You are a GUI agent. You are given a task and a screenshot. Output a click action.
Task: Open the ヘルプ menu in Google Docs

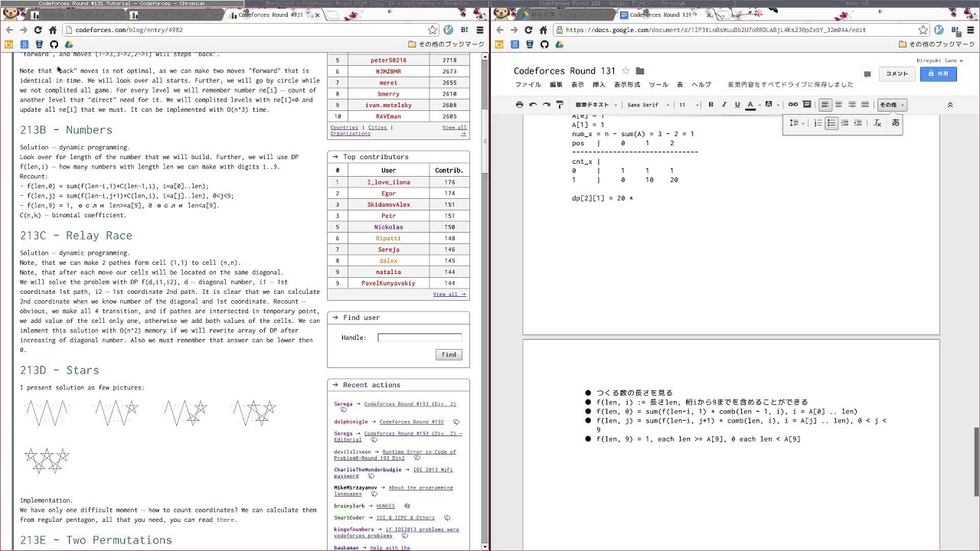click(x=701, y=85)
